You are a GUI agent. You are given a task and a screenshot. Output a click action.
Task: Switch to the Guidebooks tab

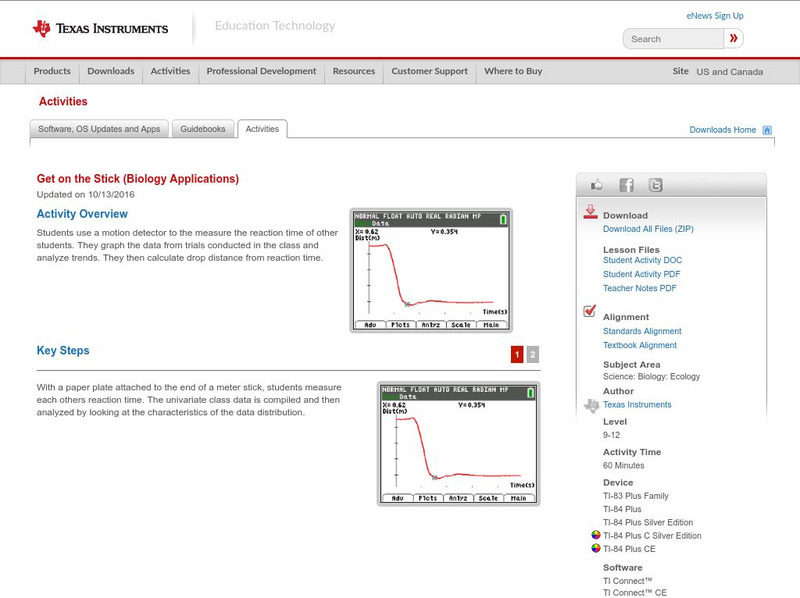(x=202, y=128)
